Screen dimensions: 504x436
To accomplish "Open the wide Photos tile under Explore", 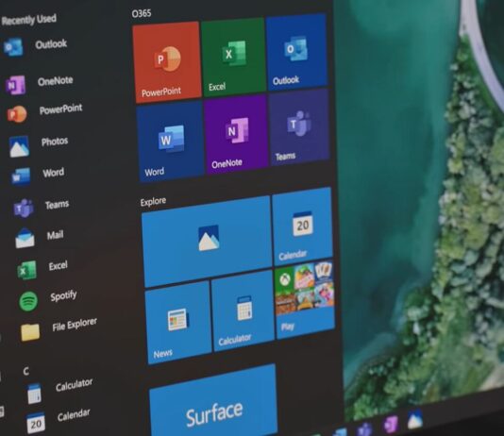I will 207,241.
